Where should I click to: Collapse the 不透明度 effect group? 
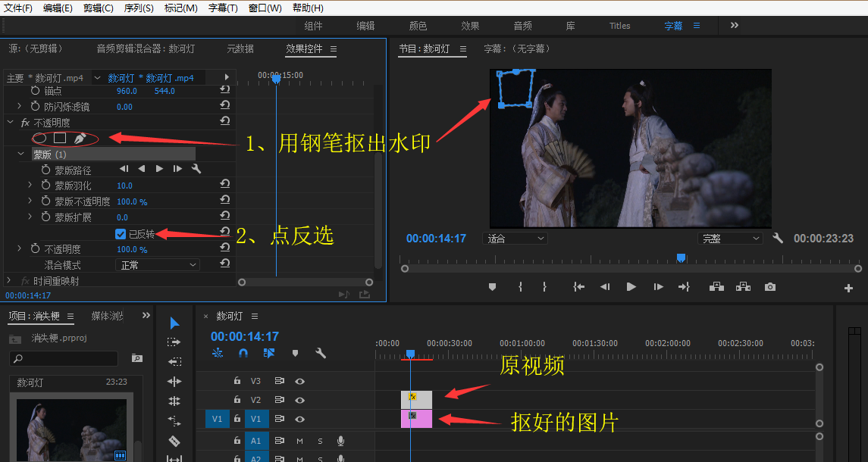(10, 122)
